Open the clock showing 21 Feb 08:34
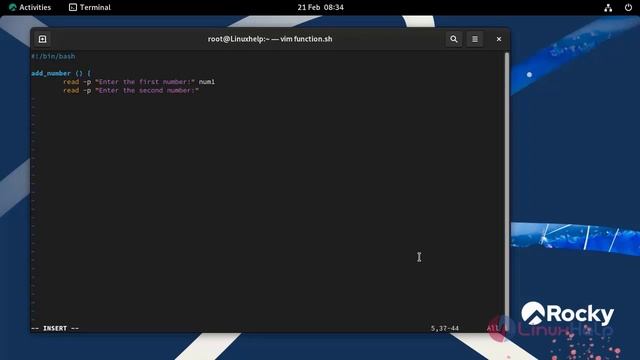 320,7
